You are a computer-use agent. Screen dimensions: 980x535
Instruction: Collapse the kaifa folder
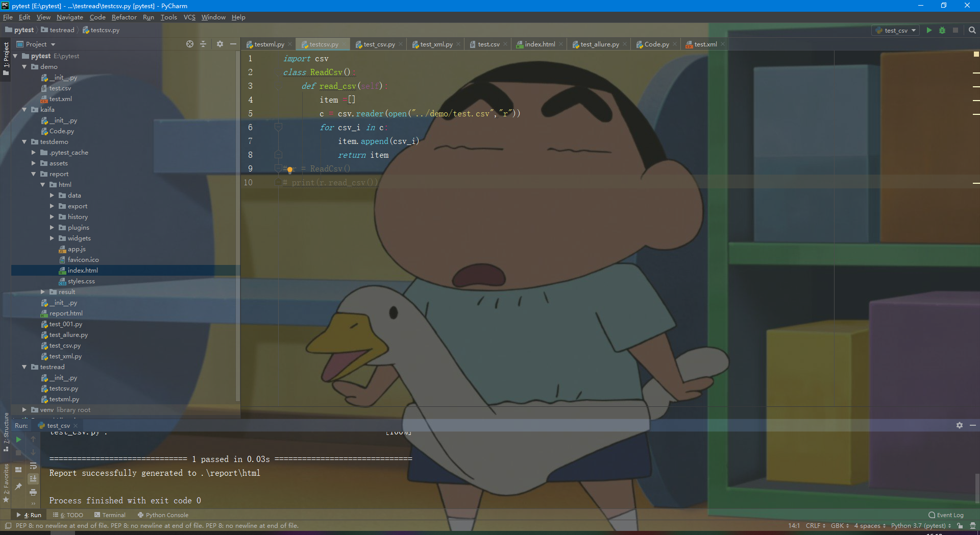pos(24,110)
